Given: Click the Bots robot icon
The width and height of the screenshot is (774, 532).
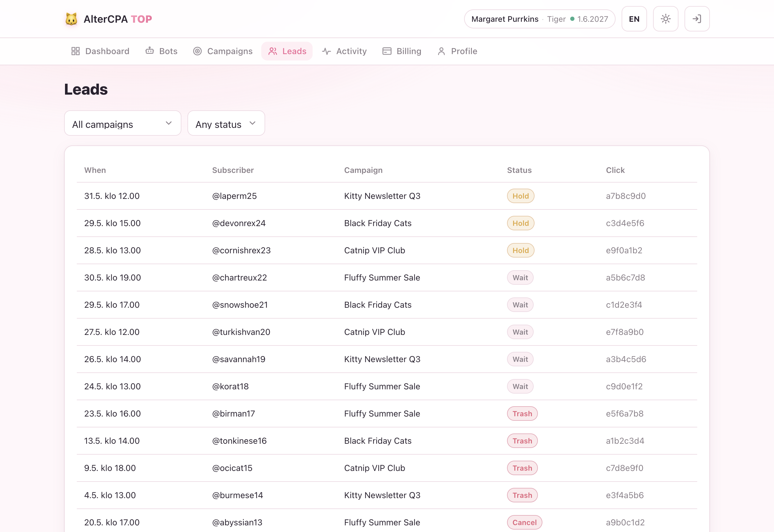Looking at the screenshot, I should (150, 51).
